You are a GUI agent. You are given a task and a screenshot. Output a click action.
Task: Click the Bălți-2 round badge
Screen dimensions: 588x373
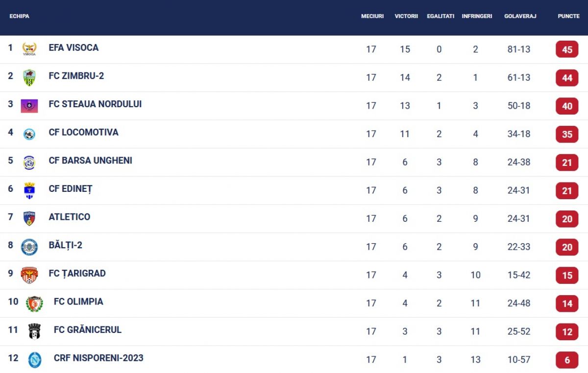click(x=29, y=247)
